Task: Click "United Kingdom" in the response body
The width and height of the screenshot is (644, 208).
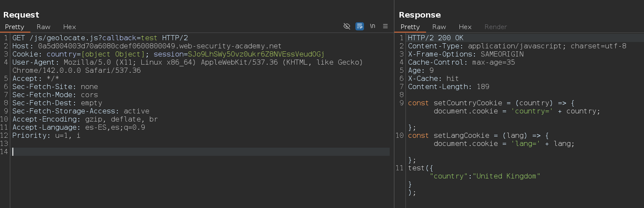Action: (x=506, y=176)
